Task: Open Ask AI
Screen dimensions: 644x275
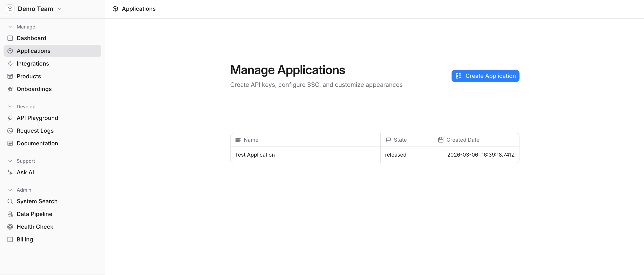Action: 52,172
